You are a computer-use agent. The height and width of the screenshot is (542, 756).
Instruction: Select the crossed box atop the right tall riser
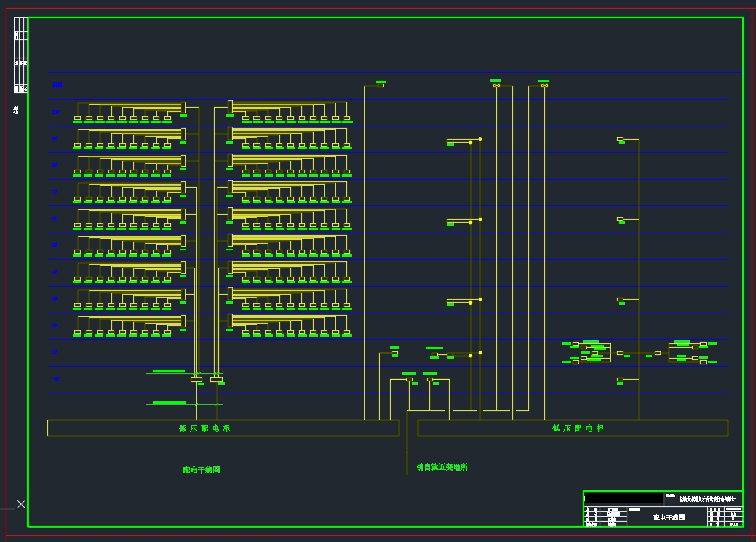pyautogui.click(x=544, y=86)
